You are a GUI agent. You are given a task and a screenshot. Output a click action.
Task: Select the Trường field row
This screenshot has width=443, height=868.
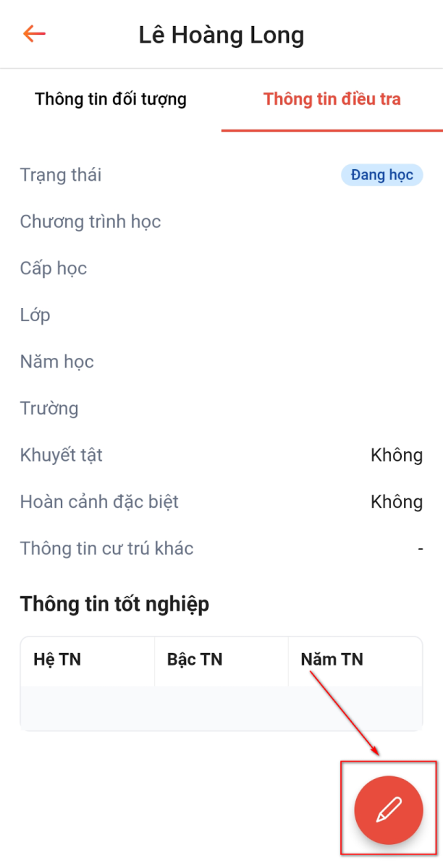pos(49,409)
